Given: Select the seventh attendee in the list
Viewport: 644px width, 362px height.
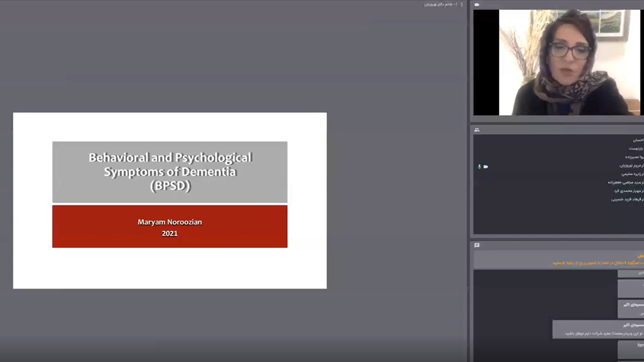Looking at the screenshot, I should pyautogui.click(x=628, y=191).
